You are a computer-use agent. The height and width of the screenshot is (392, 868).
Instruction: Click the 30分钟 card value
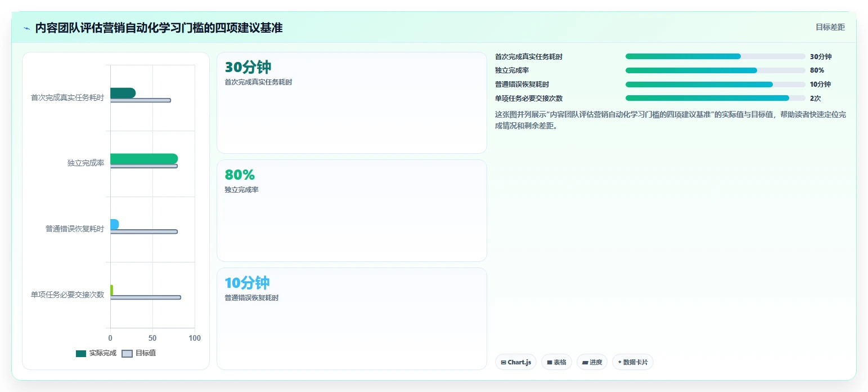[x=248, y=68]
